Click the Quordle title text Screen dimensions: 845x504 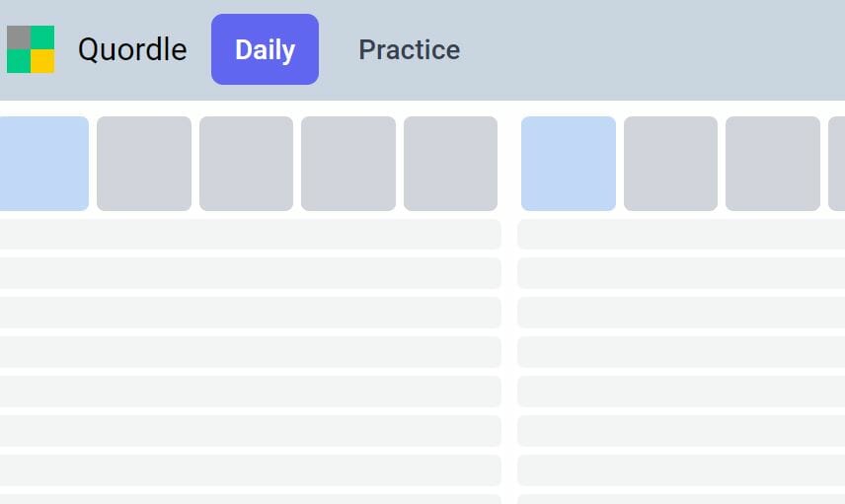[132, 49]
